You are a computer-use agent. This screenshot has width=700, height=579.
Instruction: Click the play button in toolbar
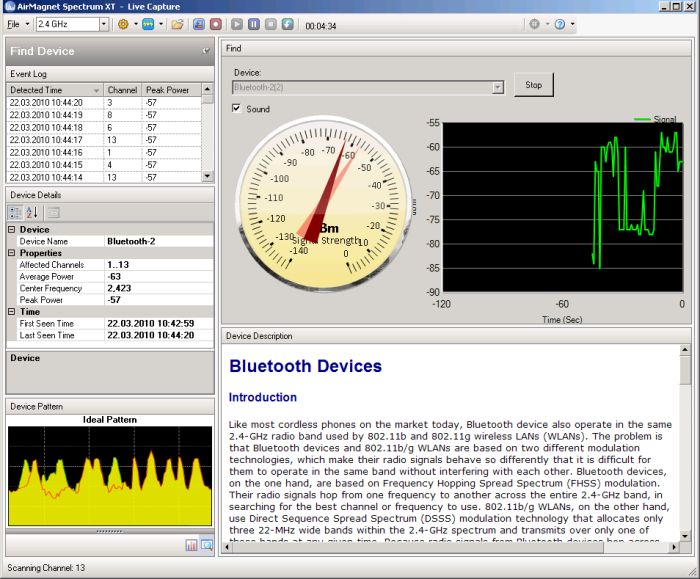pyautogui.click(x=237, y=24)
